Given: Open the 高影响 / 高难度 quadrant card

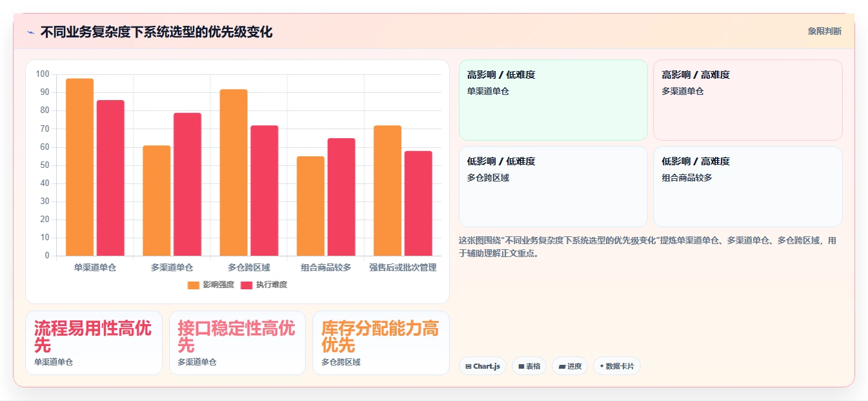Looking at the screenshot, I should tap(747, 100).
